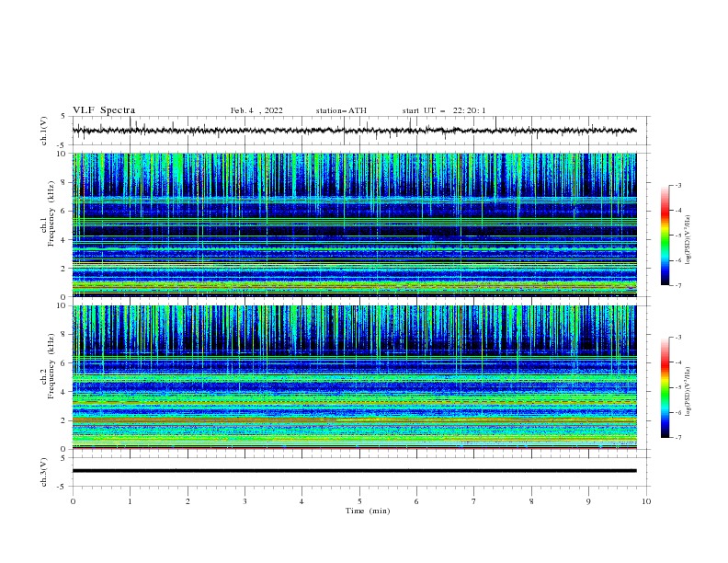728x563 pixels.
Task: Click the "ch.3(V)" axis label
Action: 44,472
